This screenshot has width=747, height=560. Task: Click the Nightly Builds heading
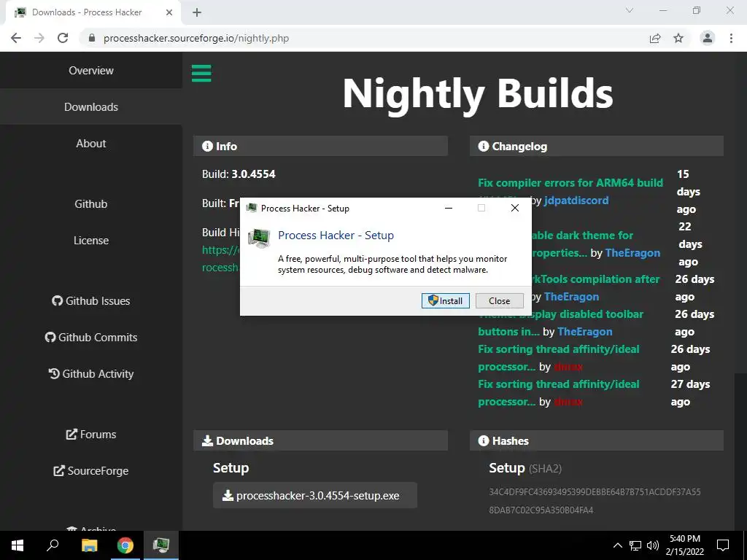[478, 94]
